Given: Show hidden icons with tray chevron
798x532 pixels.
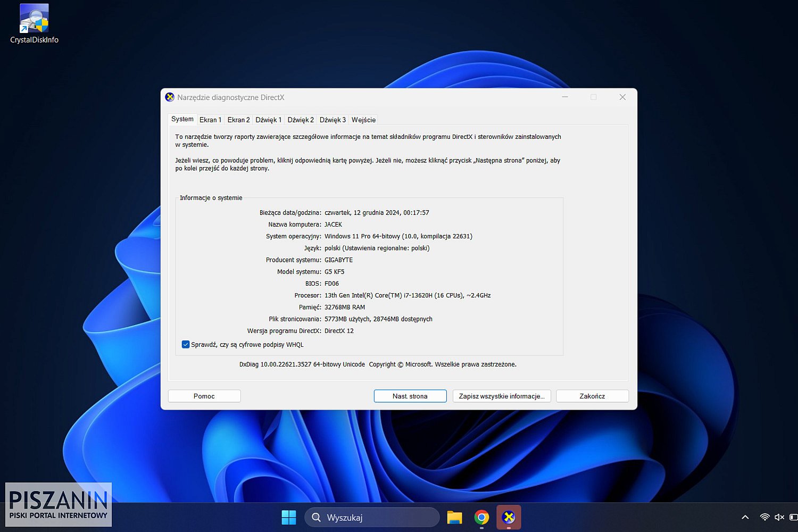Looking at the screenshot, I should tap(745, 517).
